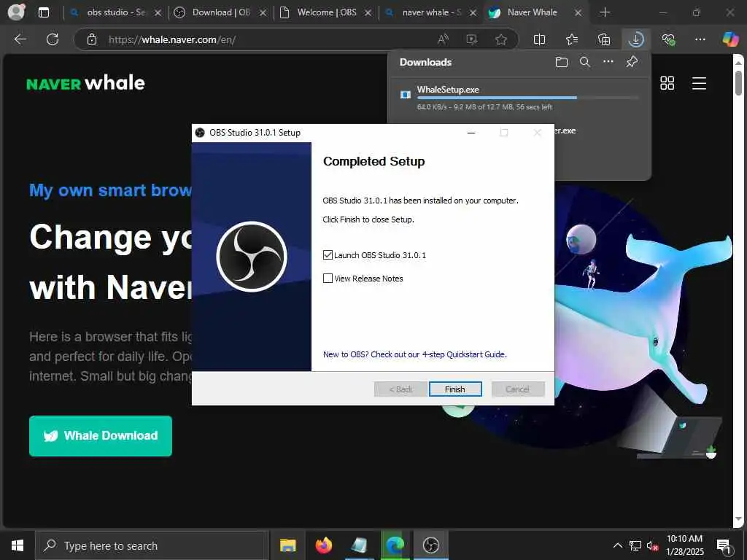Uncheck Launch OBS Studio 31.0.1 checkbox
Viewport: 747px width, 560px height.
tap(328, 254)
